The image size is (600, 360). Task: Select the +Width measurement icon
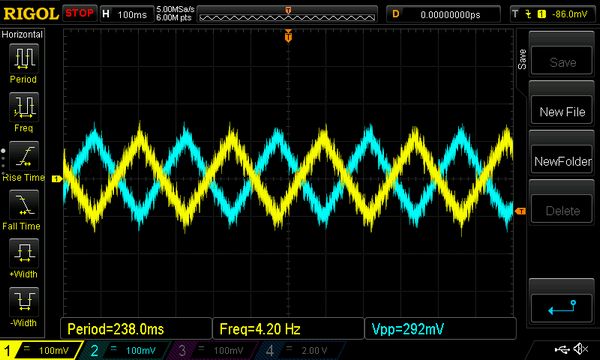[24, 253]
